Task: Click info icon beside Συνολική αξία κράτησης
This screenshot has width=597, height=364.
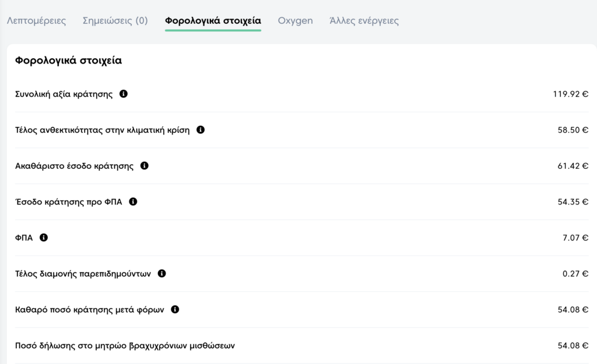Action: [124, 94]
